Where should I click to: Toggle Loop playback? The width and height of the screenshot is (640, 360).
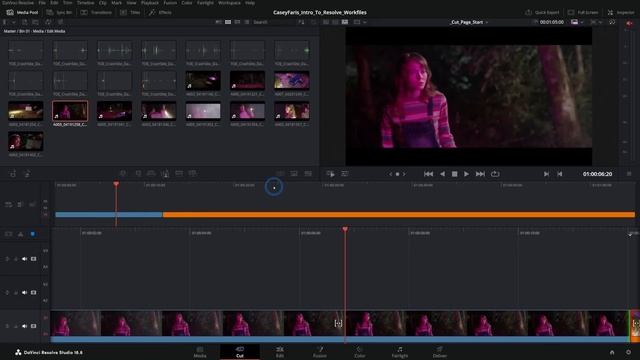pos(495,174)
